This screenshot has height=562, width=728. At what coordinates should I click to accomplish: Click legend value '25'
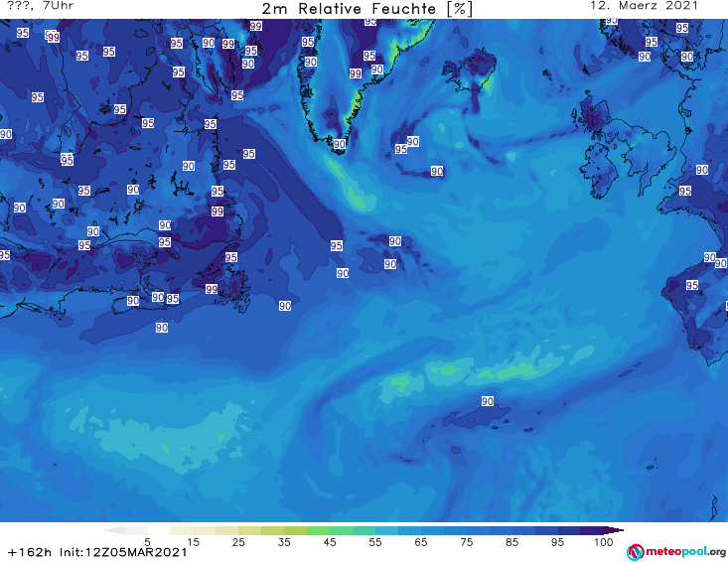238,542
